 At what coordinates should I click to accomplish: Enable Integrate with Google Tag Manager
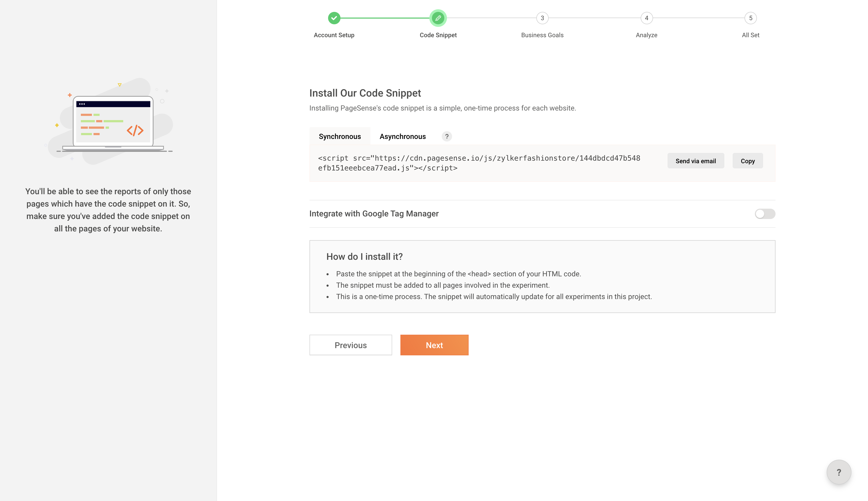tap(765, 214)
